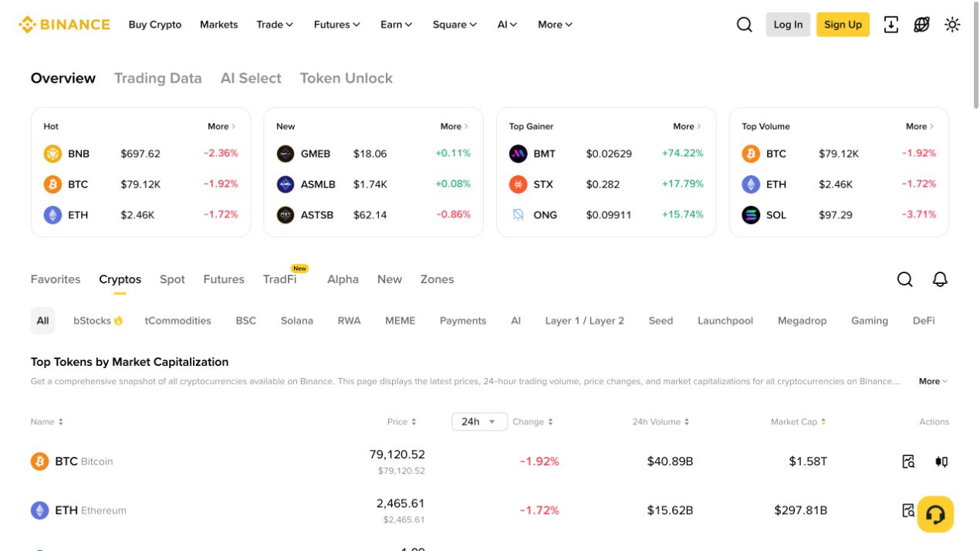980x551 pixels.
Task: Click the ONG token icon
Action: coord(519,215)
